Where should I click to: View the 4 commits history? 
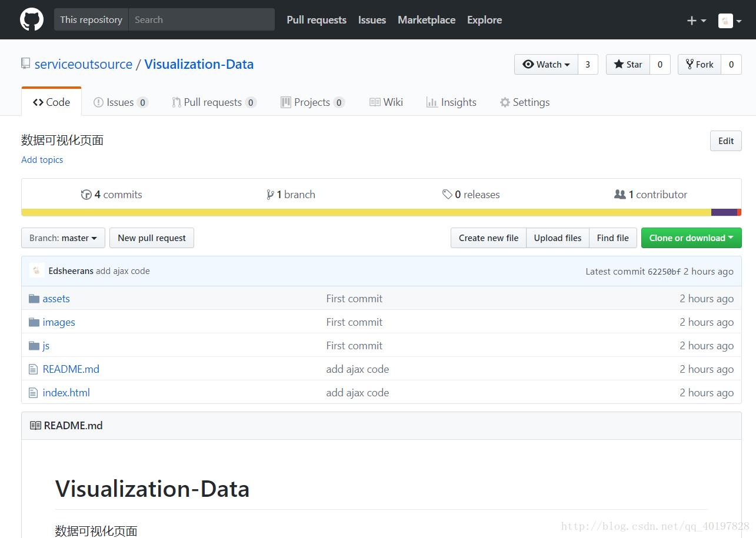tap(112, 195)
